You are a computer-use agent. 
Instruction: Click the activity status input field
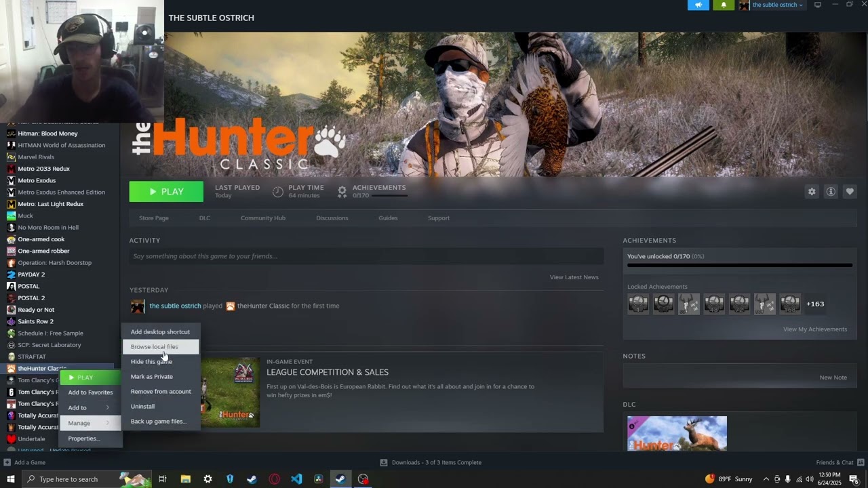click(x=366, y=256)
